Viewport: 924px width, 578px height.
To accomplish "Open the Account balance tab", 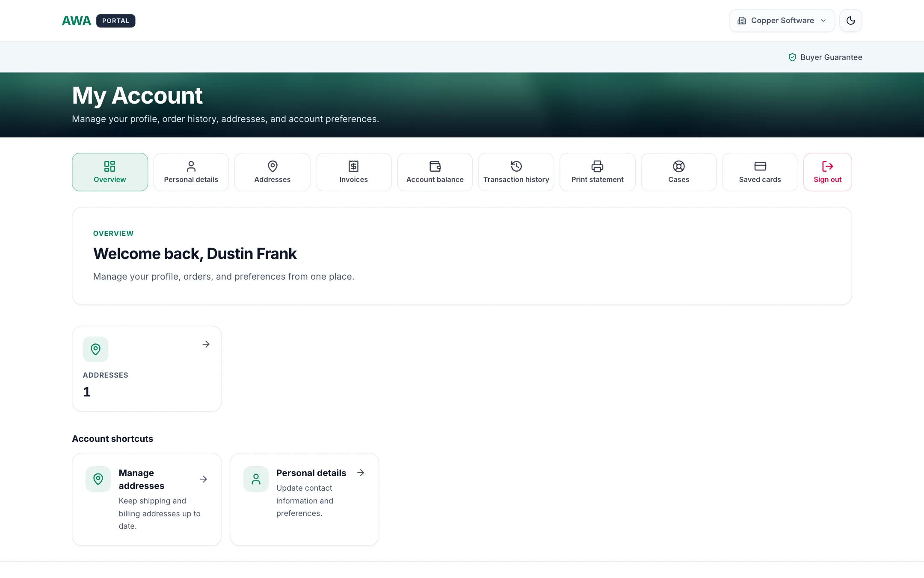I will [x=435, y=172].
